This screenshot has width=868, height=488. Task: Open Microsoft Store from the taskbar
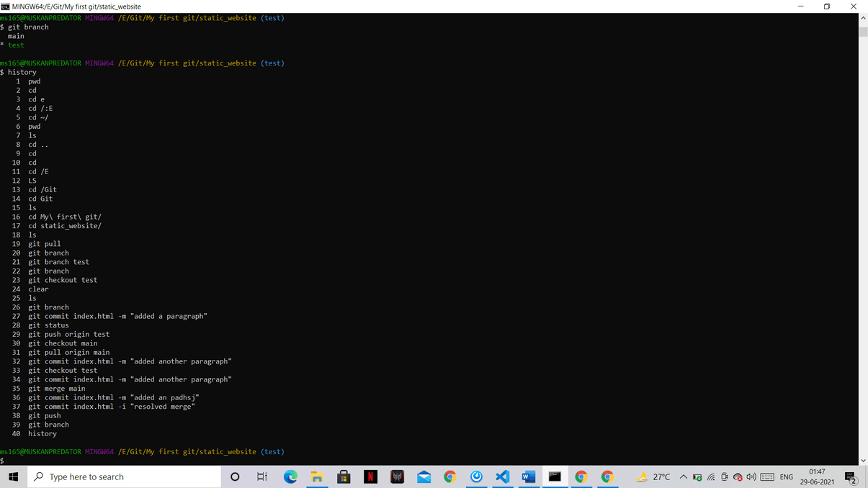344,476
